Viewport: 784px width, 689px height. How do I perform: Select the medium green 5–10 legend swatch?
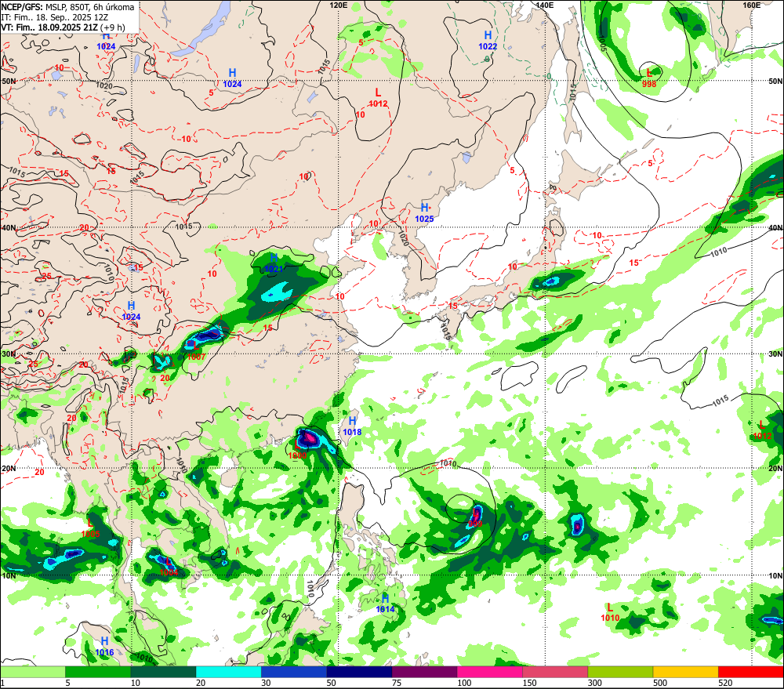pos(98,672)
